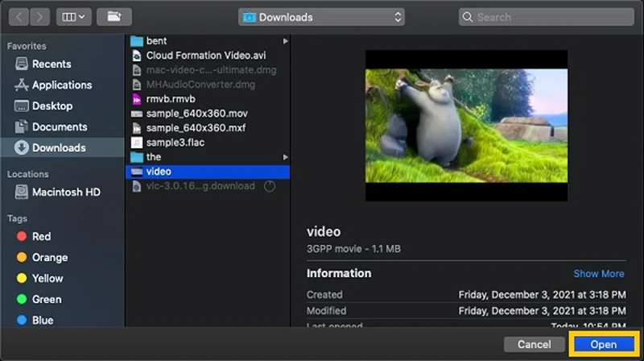Select rmvb.rmvb file
The height and width of the screenshot is (361, 644).
(x=208, y=98)
